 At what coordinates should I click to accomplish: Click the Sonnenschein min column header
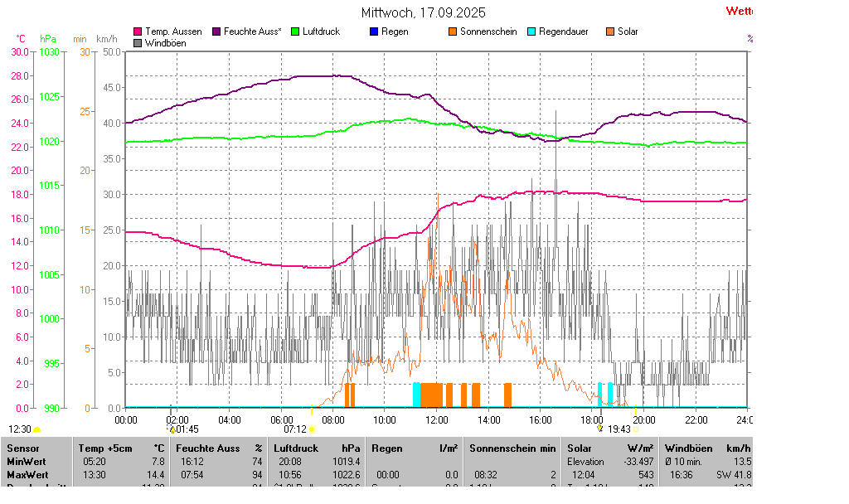[x=512, y=448]
